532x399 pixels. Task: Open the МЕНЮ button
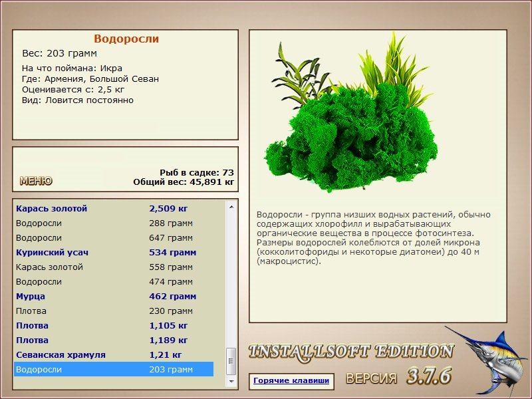(36, 181)
